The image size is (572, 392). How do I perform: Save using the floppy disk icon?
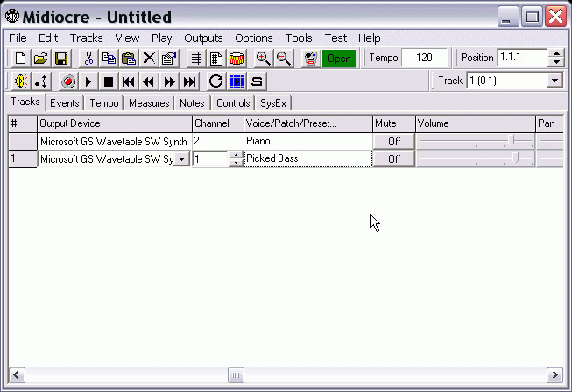coord(61,59)
